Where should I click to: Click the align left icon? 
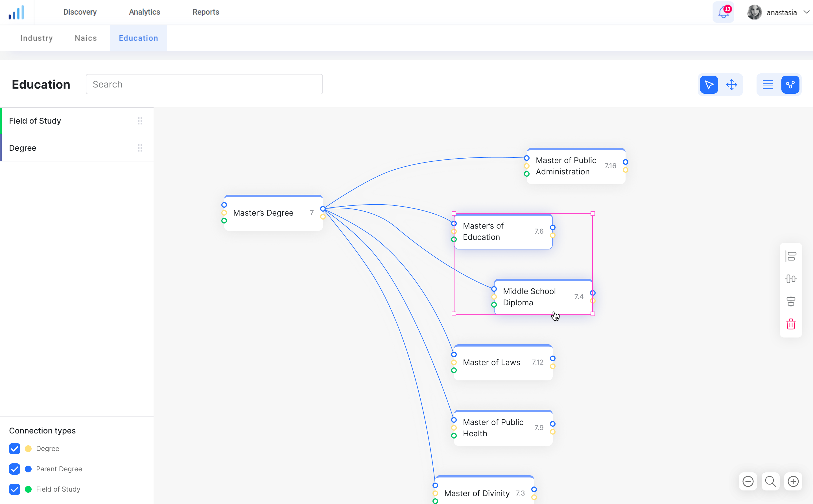pyautogui.click(x=791, y=256)
